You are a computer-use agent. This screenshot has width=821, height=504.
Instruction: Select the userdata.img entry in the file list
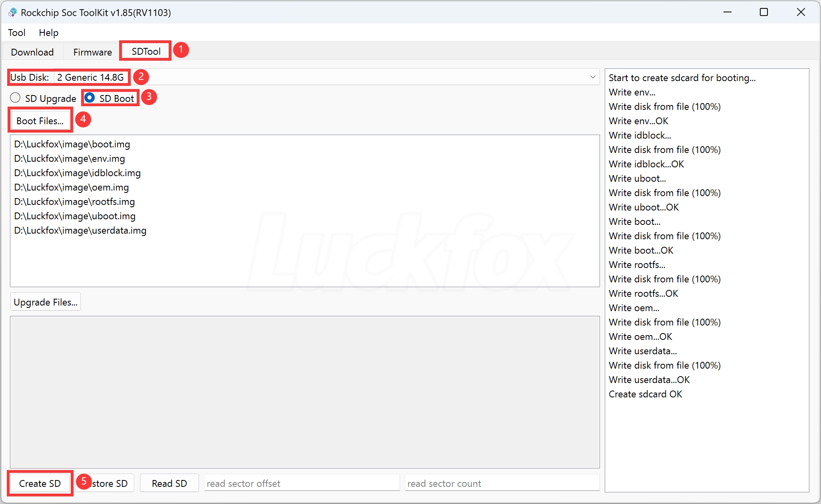(x=80, y=230)
